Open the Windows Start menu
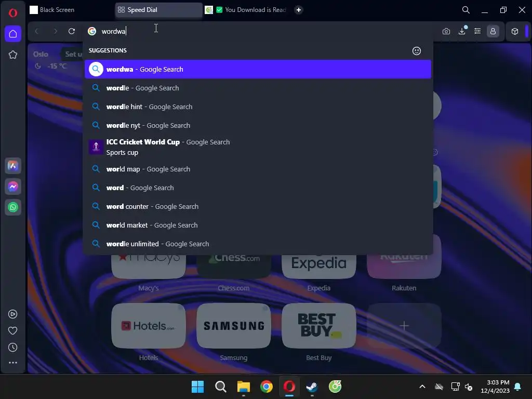 pyautogui.click(x=197, y=387)
